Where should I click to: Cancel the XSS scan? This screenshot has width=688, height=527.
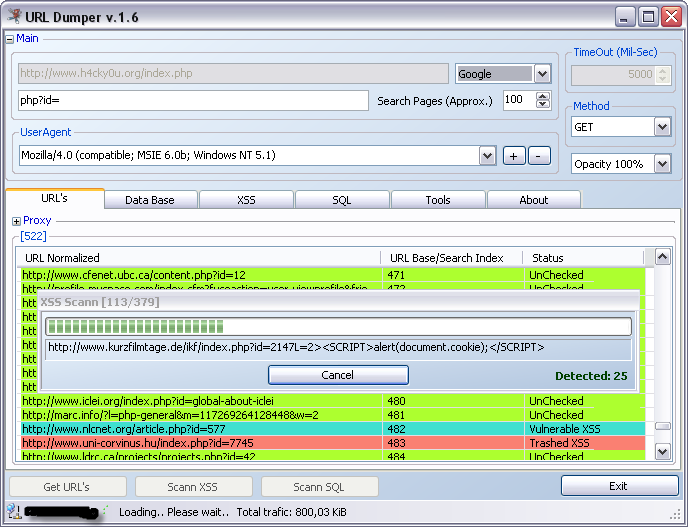click(338, 375)
